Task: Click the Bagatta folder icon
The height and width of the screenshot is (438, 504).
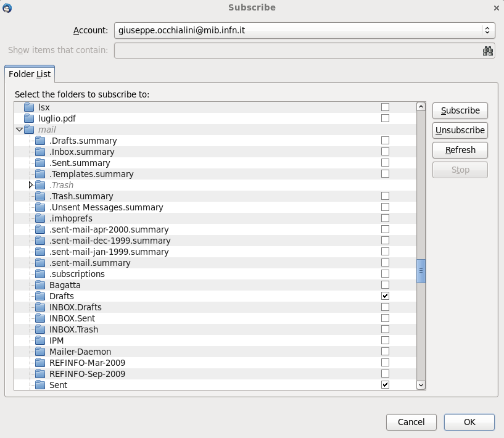Action: point(40,285)
